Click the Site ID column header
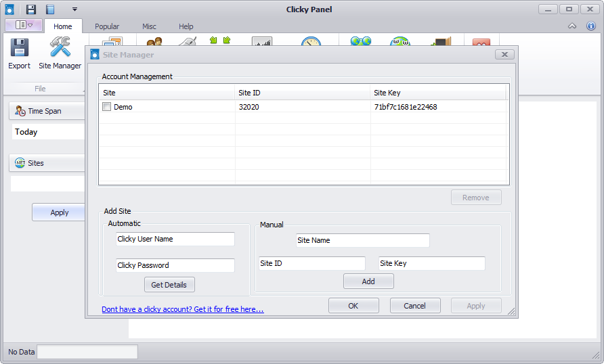 303,93
